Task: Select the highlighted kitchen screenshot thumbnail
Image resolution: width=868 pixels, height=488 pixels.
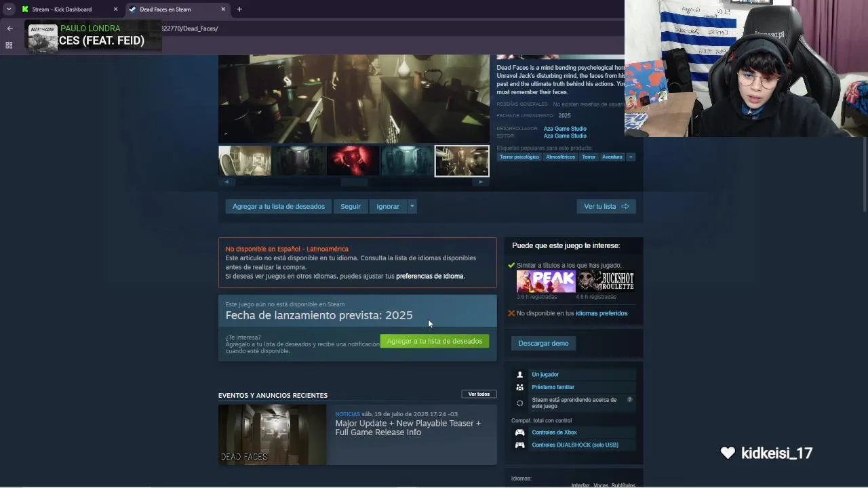Action: click(462, 161)
